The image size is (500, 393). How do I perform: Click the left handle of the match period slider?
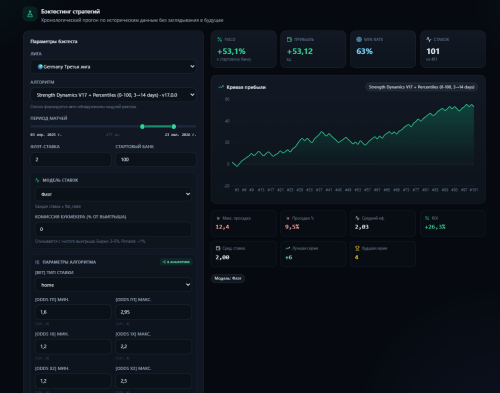point(142,127)
